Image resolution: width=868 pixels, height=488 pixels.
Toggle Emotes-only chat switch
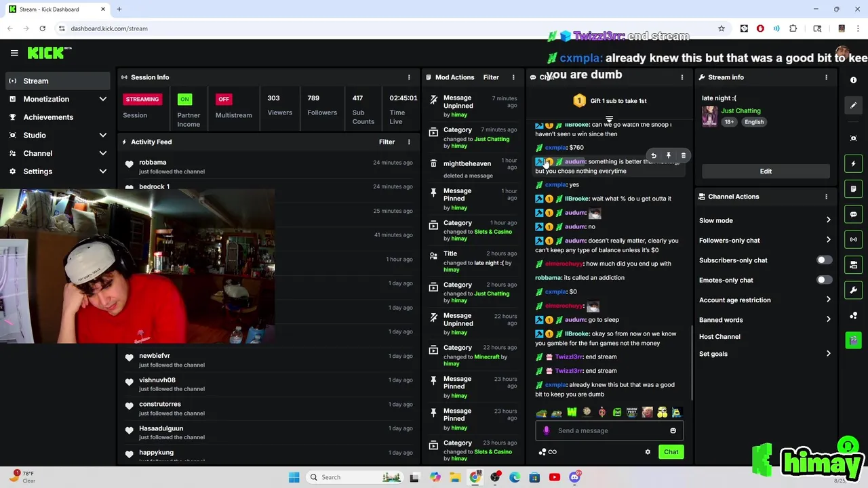824,280
